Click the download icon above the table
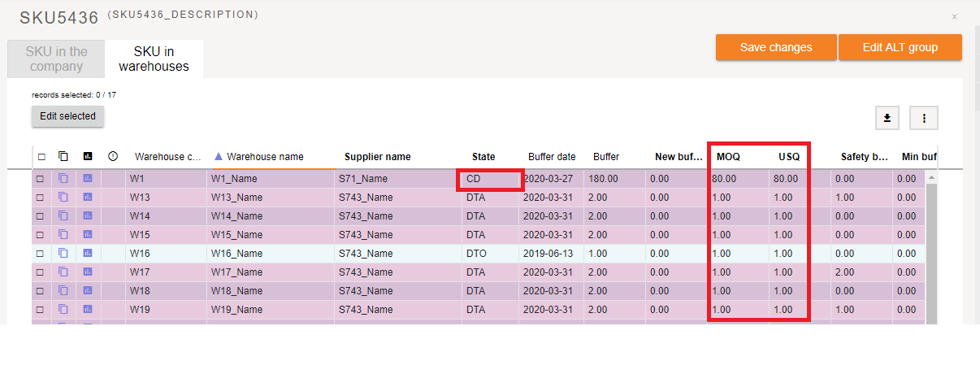 coord(887,118)
